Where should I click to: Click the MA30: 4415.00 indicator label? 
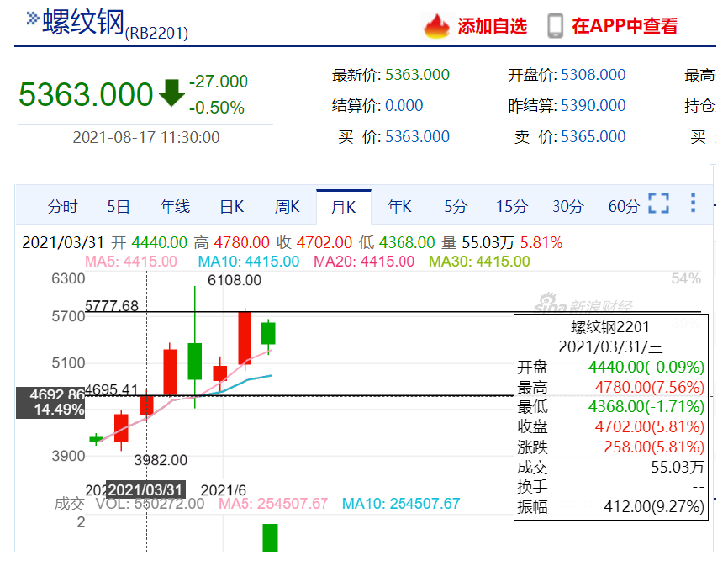tap(479, 262)
